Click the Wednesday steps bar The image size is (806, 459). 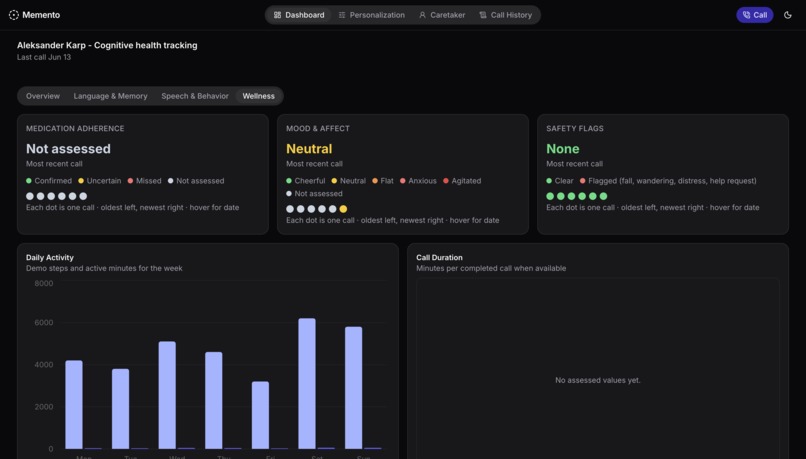click(x=167, y=395)
